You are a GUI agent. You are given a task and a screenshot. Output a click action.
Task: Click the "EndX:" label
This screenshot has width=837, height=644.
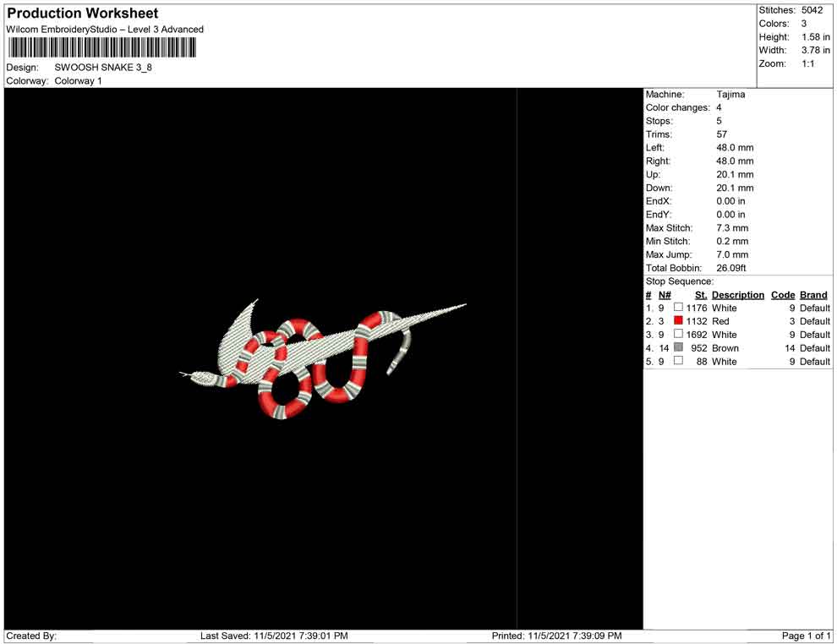coord(659,201)
